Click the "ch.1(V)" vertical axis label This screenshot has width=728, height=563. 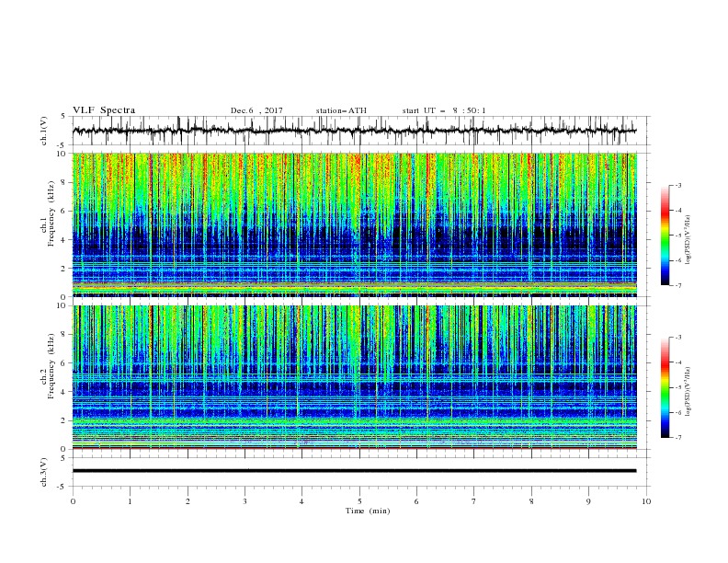tap(44, 131)
